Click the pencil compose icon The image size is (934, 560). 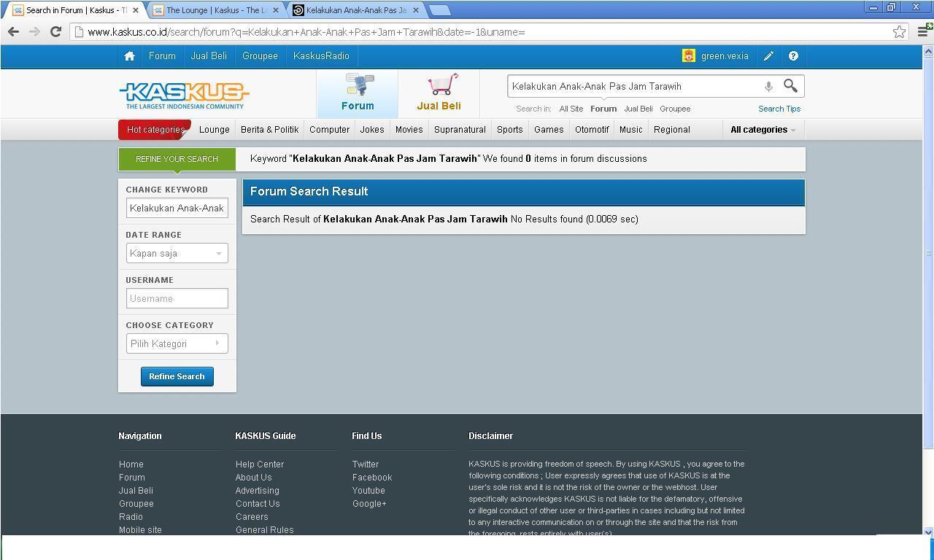[x=768, y=56]
